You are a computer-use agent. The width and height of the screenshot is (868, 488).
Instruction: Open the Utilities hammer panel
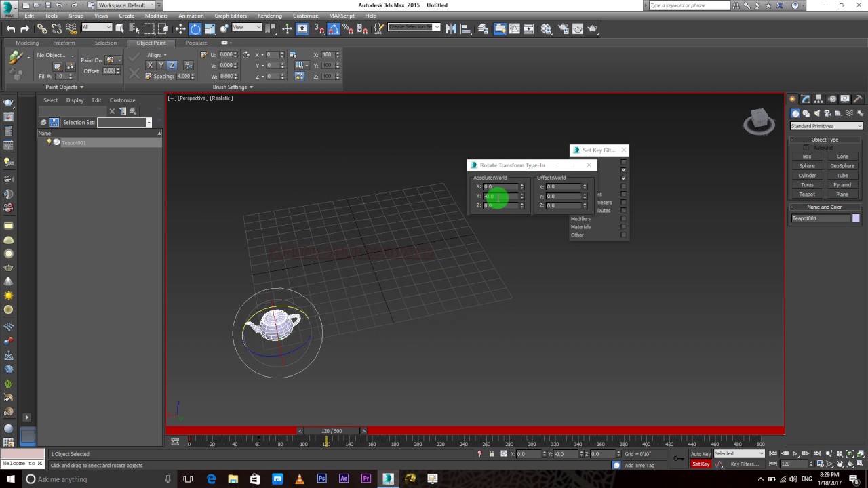coord(857,99)
